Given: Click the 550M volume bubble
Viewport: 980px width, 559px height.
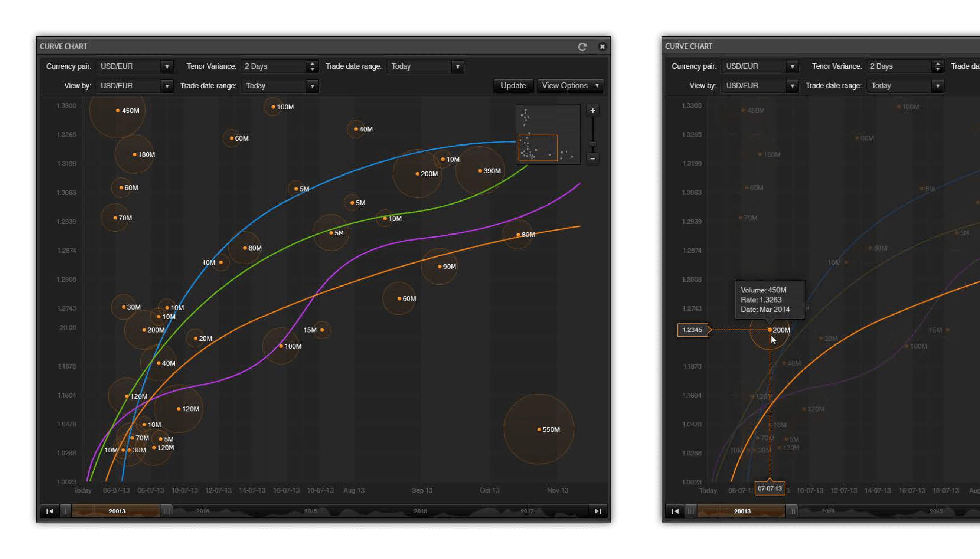Looking at the screenshot, I should 539,429.
